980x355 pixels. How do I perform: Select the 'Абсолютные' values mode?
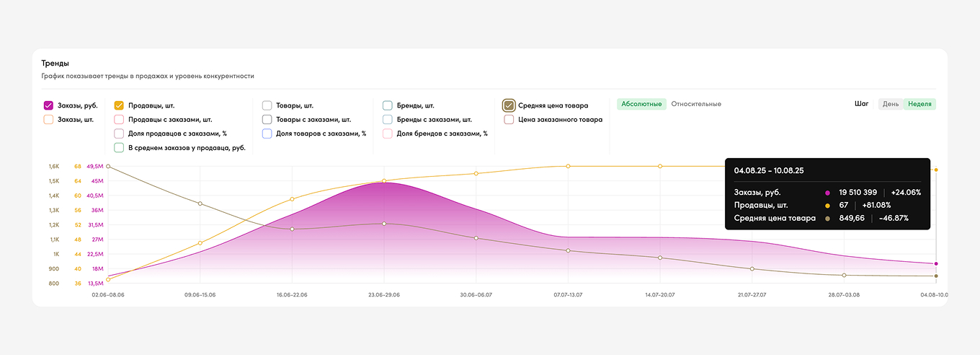641,104
